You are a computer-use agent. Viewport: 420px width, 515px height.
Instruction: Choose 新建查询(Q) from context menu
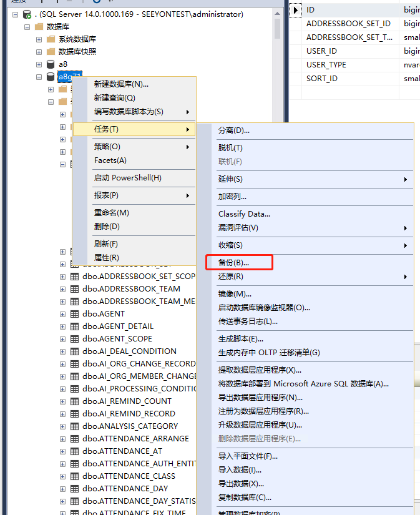(134, 98)
